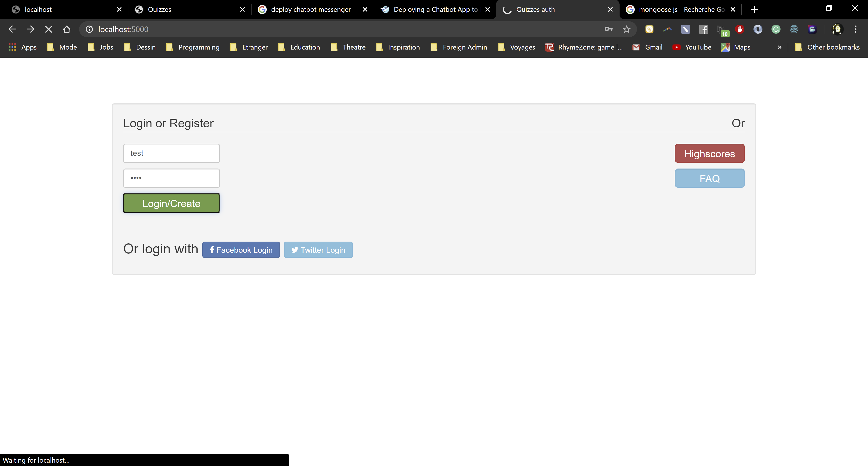The height and width of the screenshot is (466, 868).
Task: Sign in with Twitter Login
Action: [x=318, y=250]
